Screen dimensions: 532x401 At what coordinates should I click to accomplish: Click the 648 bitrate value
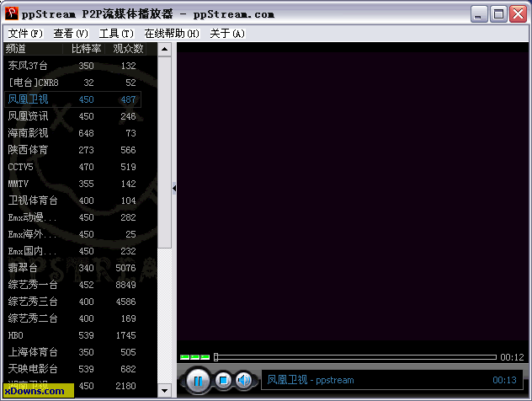coord(86,133)
